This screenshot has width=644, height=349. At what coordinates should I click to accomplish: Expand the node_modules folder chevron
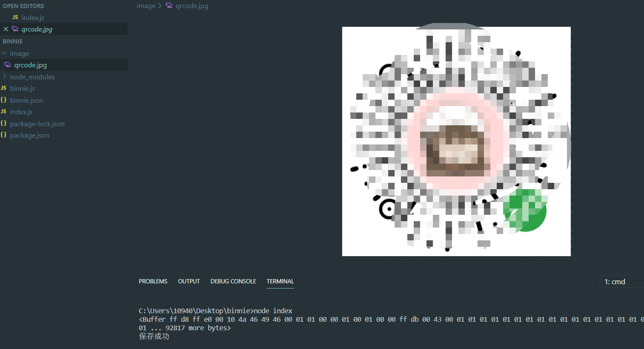(4, 77)
